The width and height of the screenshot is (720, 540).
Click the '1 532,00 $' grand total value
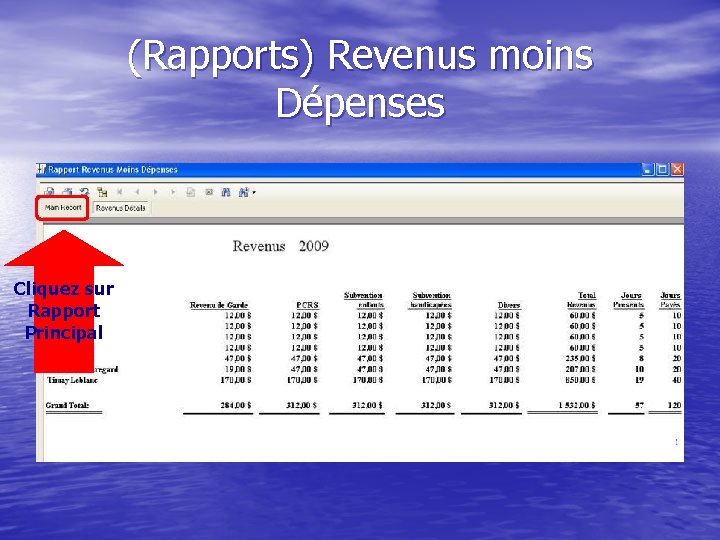pos(577,405)
